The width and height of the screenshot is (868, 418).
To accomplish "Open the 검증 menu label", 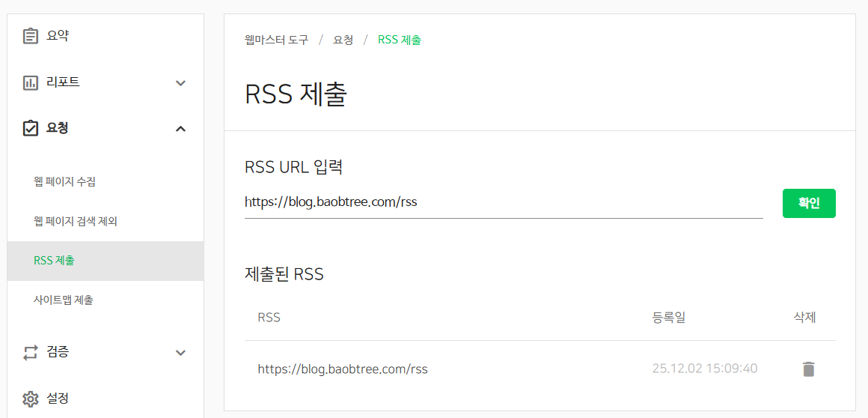I will tap(58, 352).
